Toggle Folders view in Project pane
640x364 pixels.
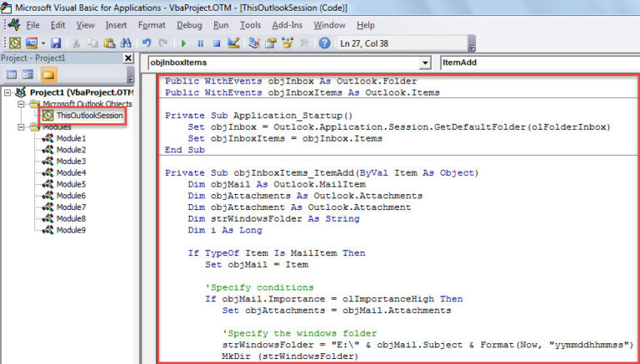point(49,75)
